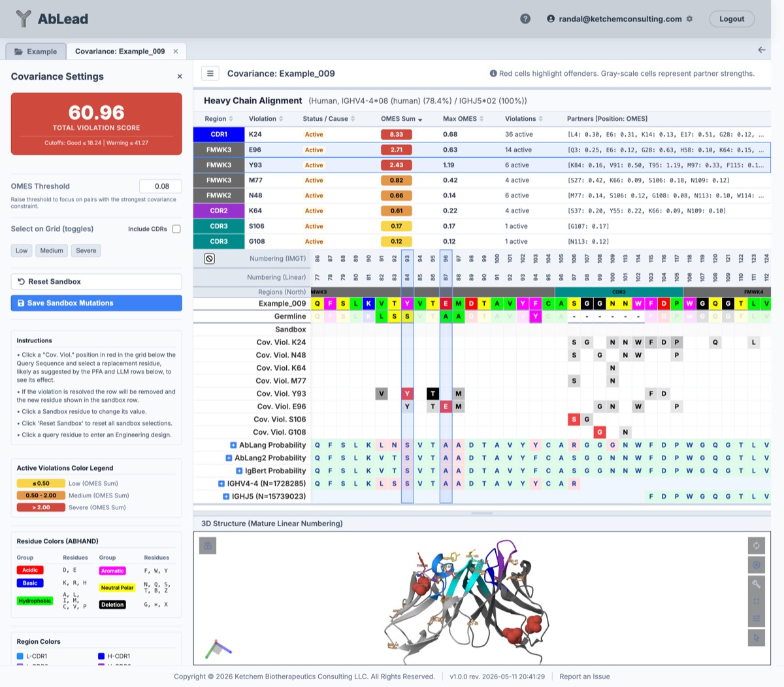Click the red 8.33 OMES Sum badge
The height and width of the screenshot is (687, 784).
397,135
